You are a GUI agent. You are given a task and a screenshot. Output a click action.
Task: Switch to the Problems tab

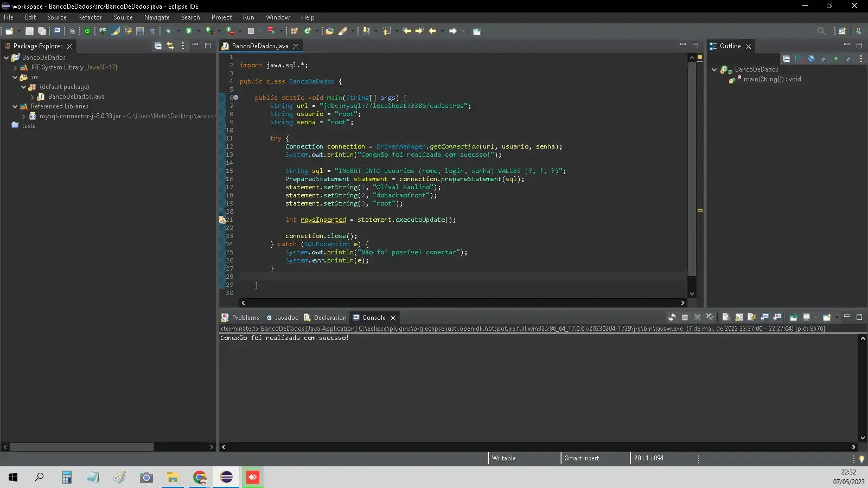click(240, 318)
